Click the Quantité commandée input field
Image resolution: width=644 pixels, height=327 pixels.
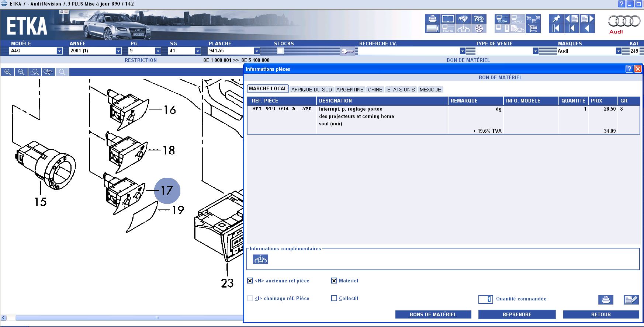click(x=485, y=299)
